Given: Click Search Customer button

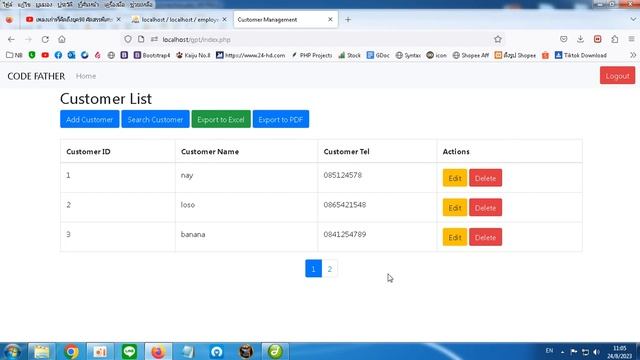Looking at the screenshot, I should (x=155, y=119).
